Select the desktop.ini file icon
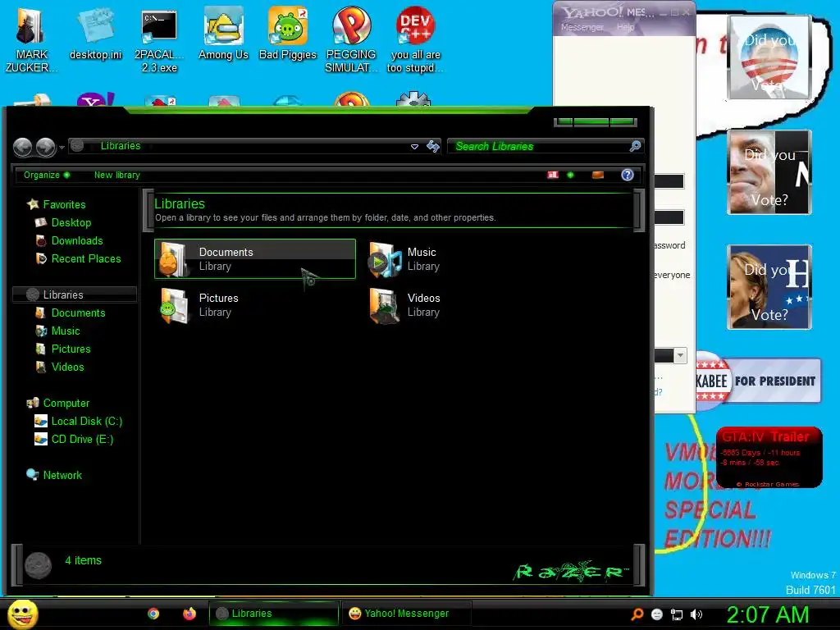Viewport: 840px width, 630px height. pos(95,34)
